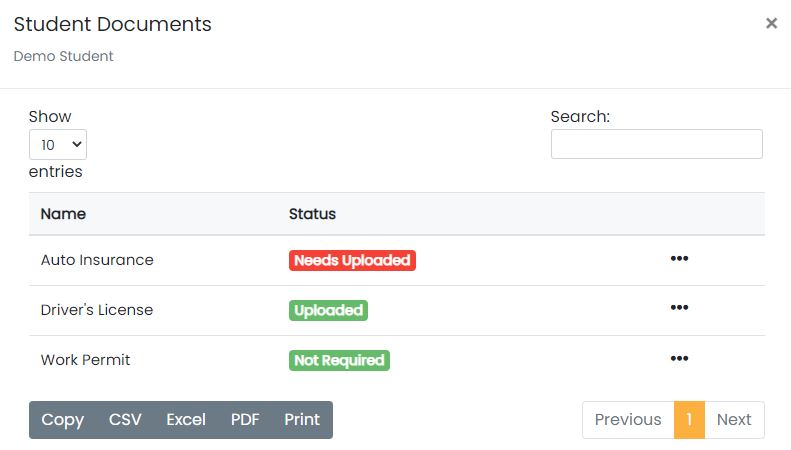Go to Previous page
This screenshot has height=450, width=791.
[x=628, y=420]
